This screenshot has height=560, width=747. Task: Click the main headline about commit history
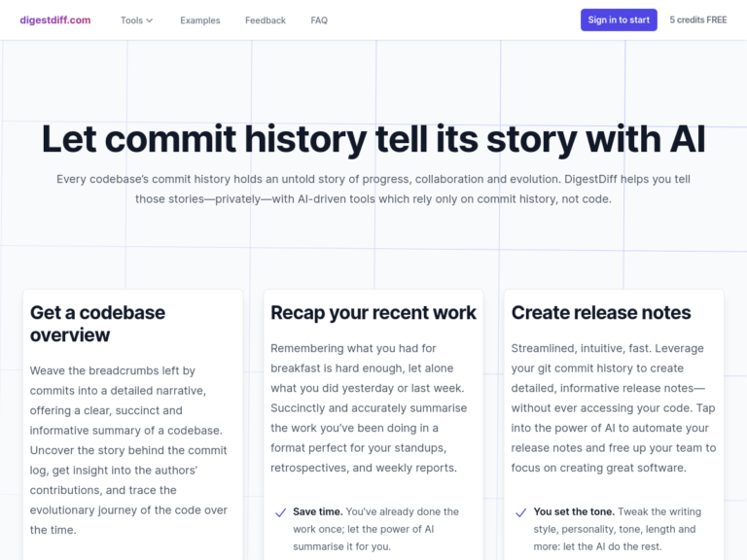pos(373,140)
